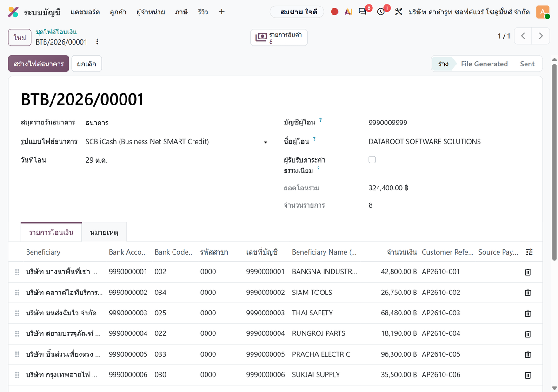Open the activities clock icon

coord(381,12)
